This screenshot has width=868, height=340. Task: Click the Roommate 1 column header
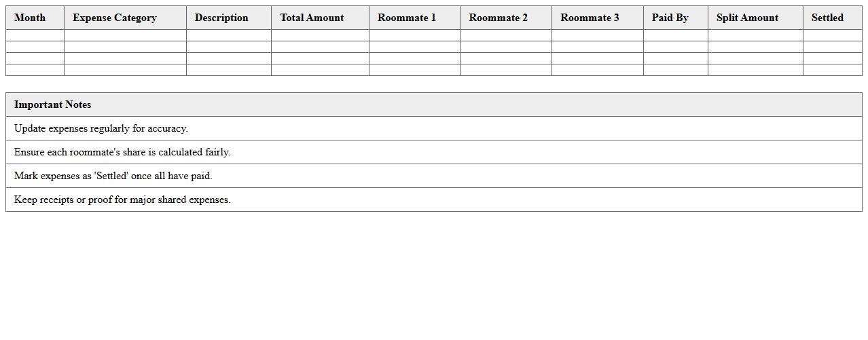point(407,18)
